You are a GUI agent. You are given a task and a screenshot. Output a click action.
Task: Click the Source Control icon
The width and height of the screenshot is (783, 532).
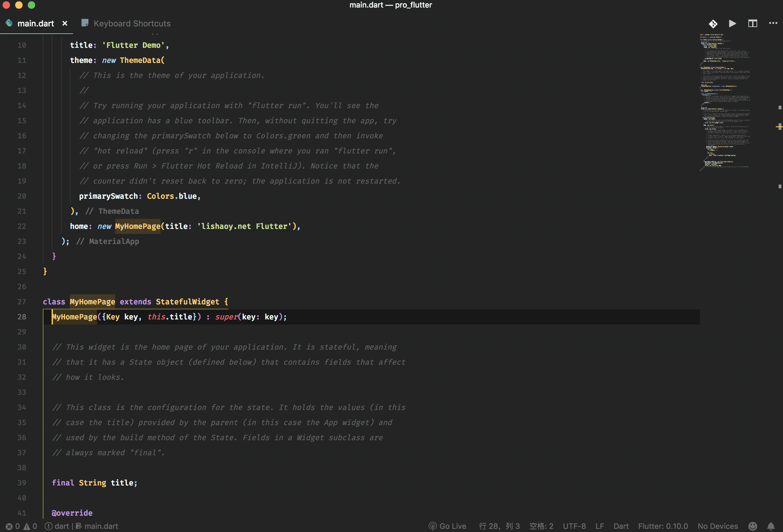(712, 24)
